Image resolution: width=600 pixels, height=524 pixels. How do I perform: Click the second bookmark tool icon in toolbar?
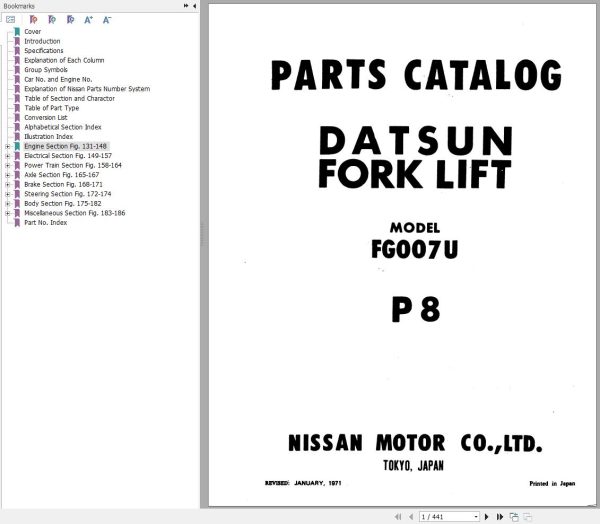[52, 20]
